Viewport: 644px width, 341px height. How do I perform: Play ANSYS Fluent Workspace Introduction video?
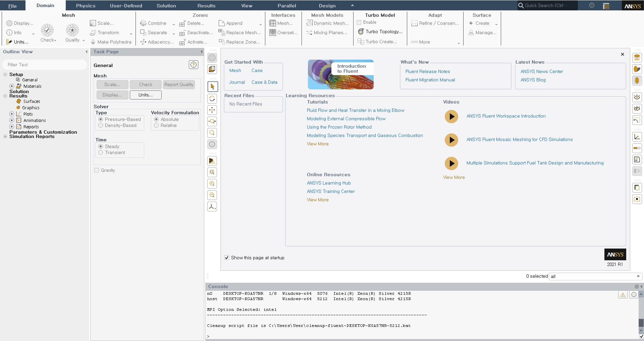451,117
